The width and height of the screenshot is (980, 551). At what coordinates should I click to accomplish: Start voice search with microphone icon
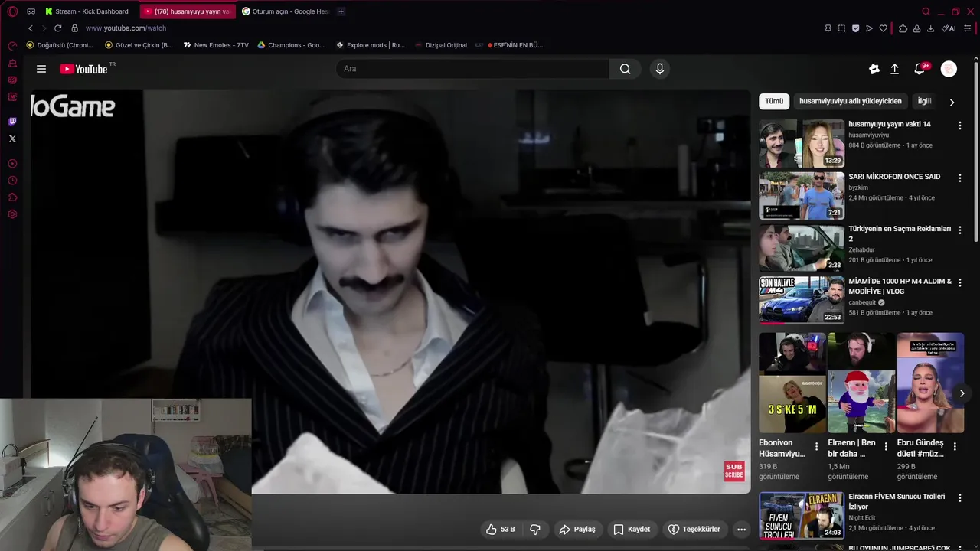660,69
